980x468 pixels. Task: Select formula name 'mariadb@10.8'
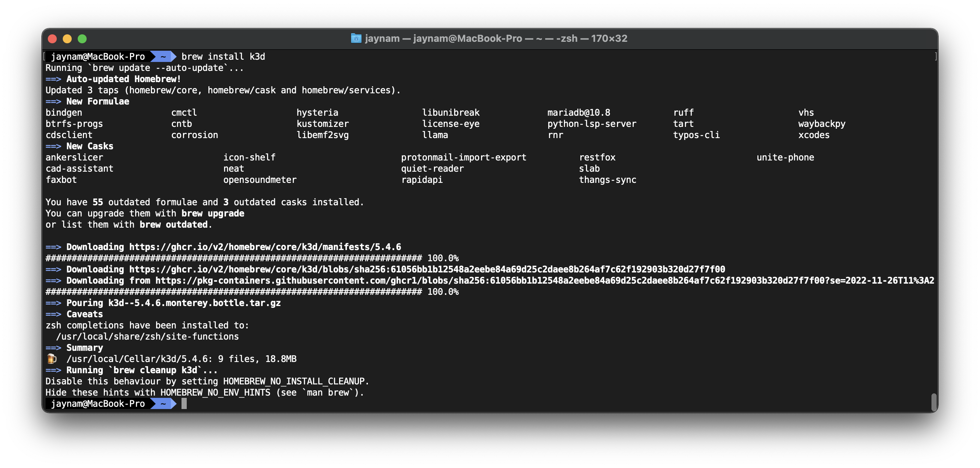(579, 113)
